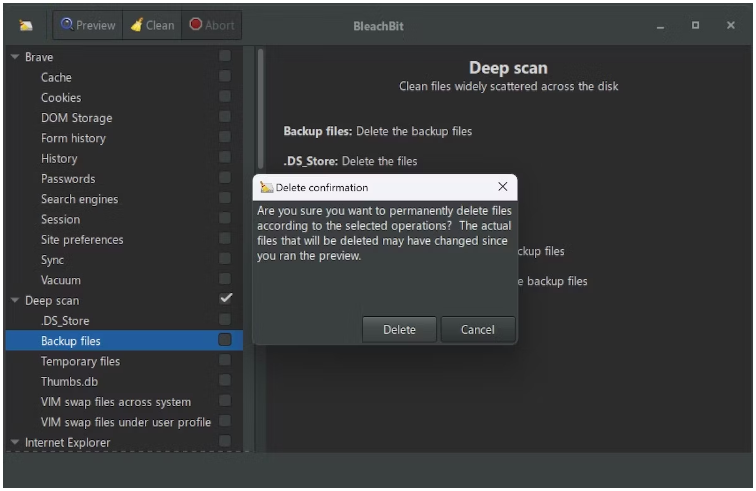Click the Preview magnifier toolbar button
This screenshot has width=756, height=491.
tap(88, 25)
